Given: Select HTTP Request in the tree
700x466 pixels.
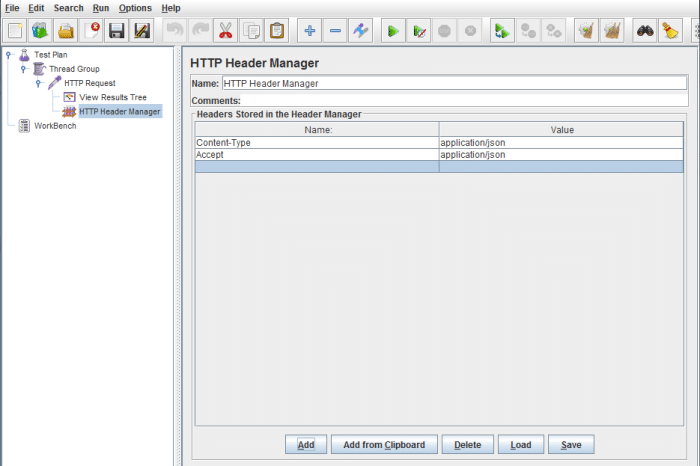Looking at the screenshot, I should click(90, 83).
